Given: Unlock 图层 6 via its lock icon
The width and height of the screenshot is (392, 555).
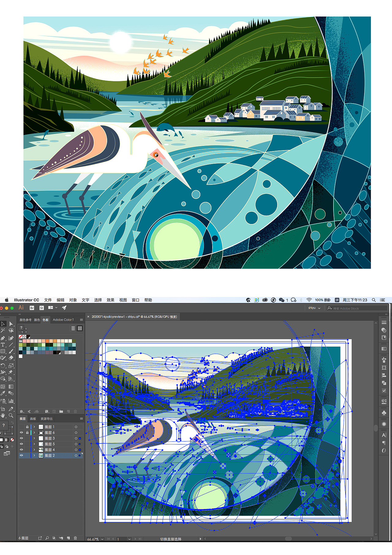Looking at the screenshot, I should [x=27, y=433].
